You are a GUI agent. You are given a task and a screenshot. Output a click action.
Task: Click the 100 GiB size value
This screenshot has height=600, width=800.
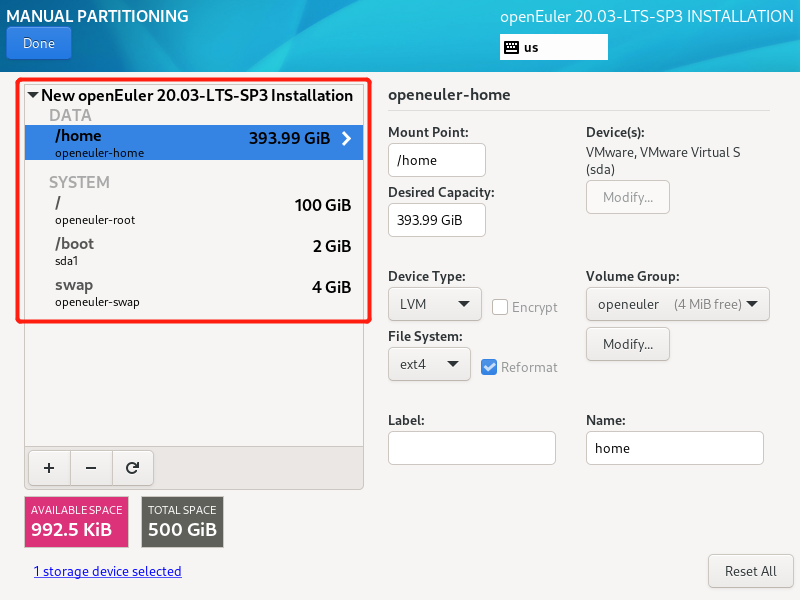point(322,205)
